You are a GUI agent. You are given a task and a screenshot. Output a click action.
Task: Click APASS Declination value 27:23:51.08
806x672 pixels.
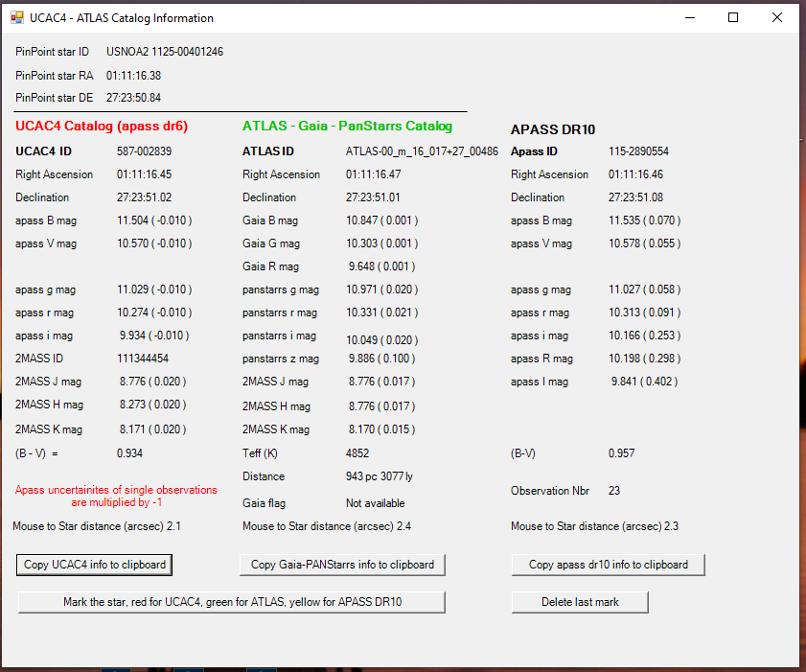click(635, 197)
